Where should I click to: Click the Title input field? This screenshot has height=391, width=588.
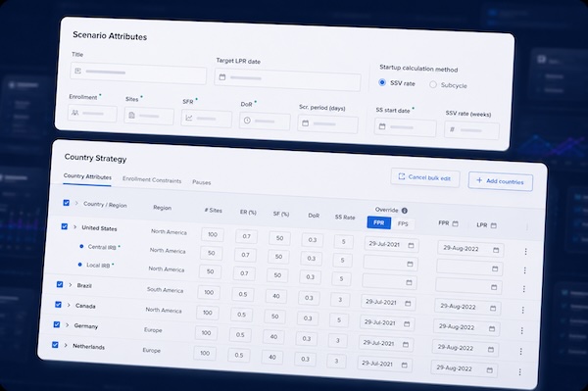coord(138,73)
